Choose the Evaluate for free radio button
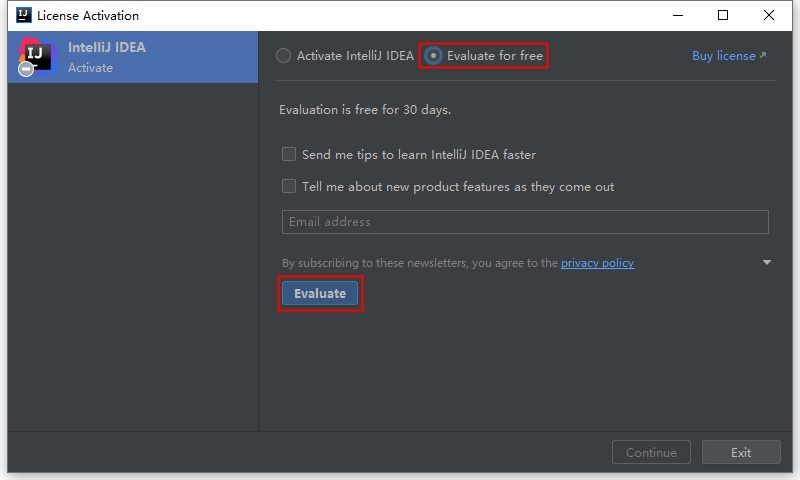This screenshot has height=480, width=800. coord(434,56)
